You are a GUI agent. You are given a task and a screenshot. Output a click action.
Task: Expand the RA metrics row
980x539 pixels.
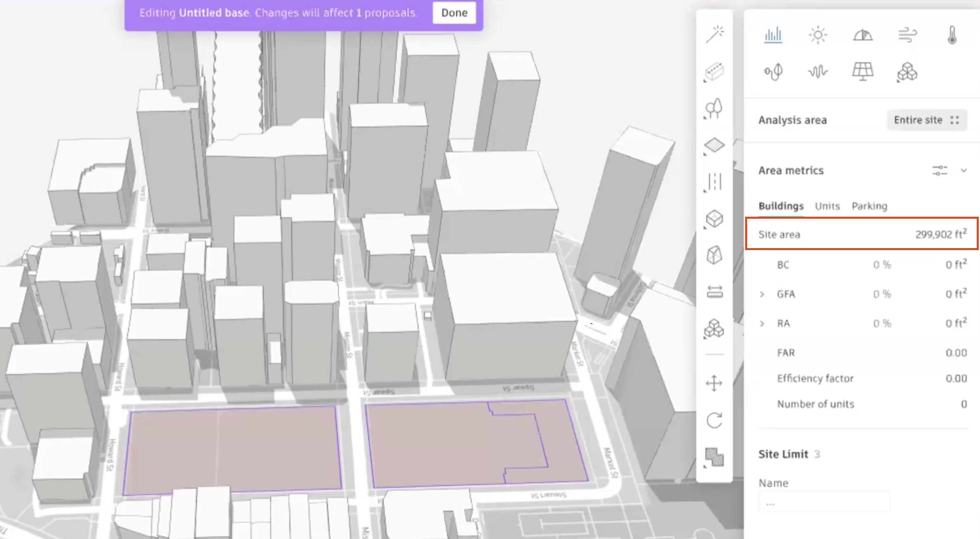tap(763, 323)
